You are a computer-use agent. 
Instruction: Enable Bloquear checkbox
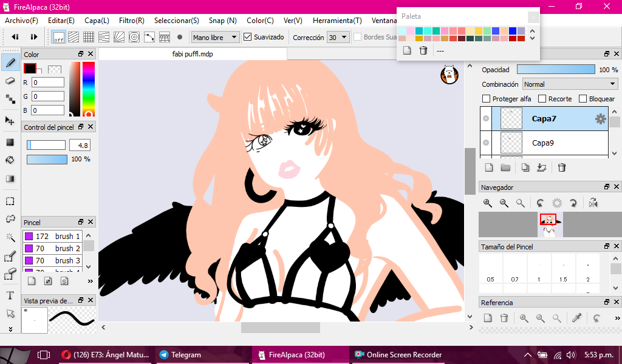(x=583, y=99)
